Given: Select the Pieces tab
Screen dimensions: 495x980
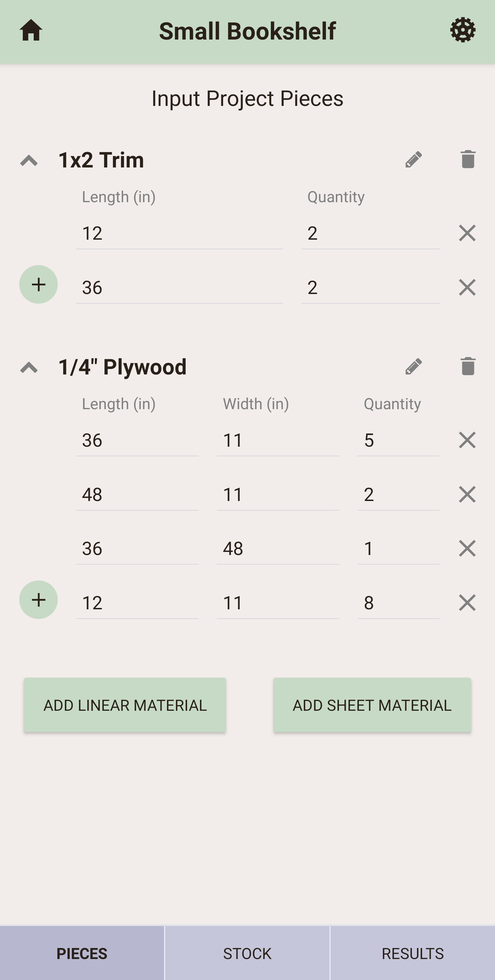Looking at the screenshot, I should [82, 954].
